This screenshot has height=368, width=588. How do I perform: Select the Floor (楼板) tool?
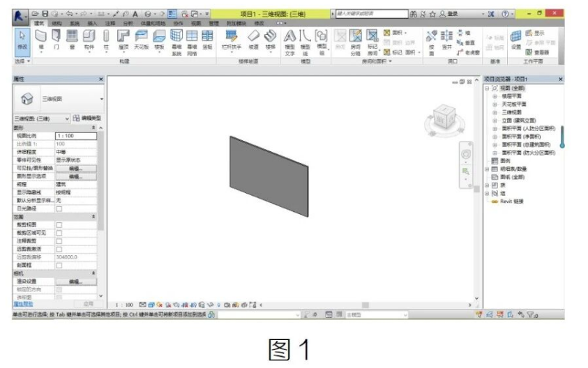(x=159, y=40)
